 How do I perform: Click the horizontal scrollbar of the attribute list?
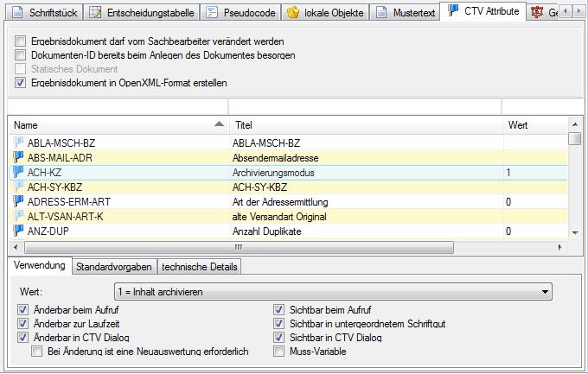coord(285,246)
